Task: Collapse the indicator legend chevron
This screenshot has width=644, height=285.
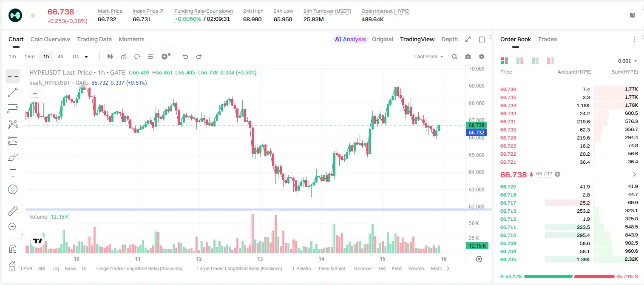Action: point(35,93)
